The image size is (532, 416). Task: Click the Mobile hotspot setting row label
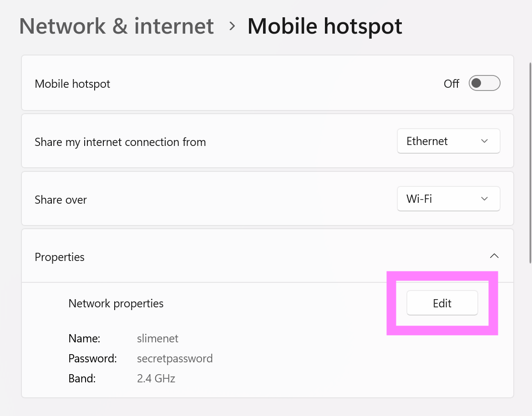(x=72, y=84)
